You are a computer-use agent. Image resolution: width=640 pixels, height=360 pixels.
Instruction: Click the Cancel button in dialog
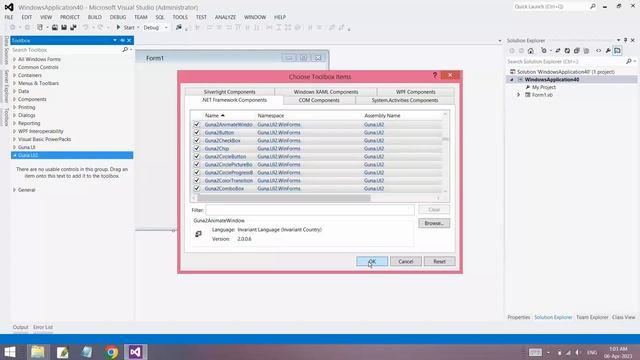pos(406,261)
